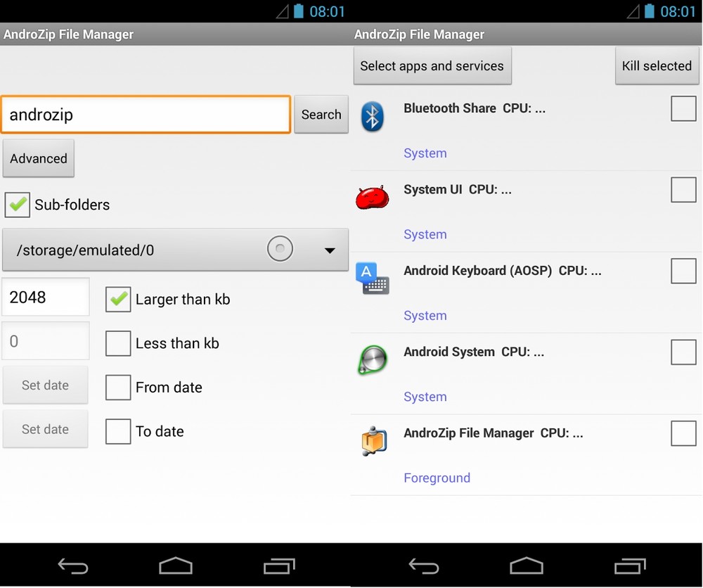
Task: Tap the right screen Back navigation icon
Action: click(x=424, y=566)
